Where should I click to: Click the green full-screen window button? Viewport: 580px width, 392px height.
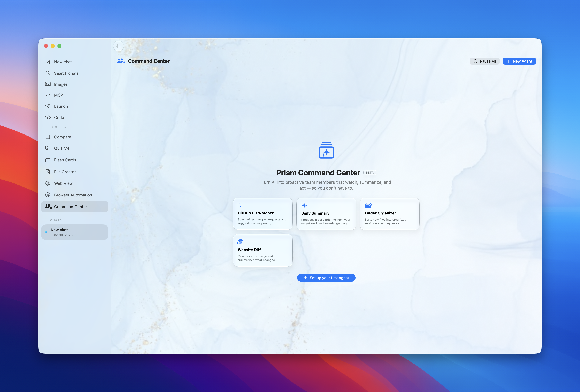(x=59, y=46)
